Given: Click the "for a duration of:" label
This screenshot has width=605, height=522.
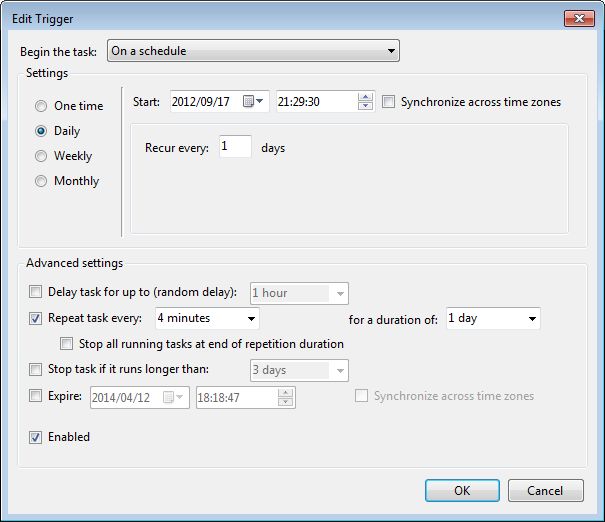Looking at the screenshot, I should click(393, 320).
